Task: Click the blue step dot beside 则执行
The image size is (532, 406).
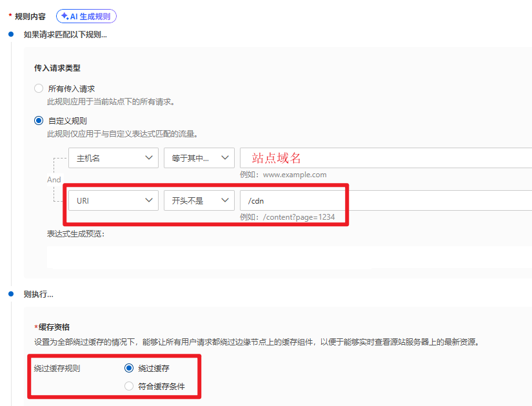Action: coord(11,295)
